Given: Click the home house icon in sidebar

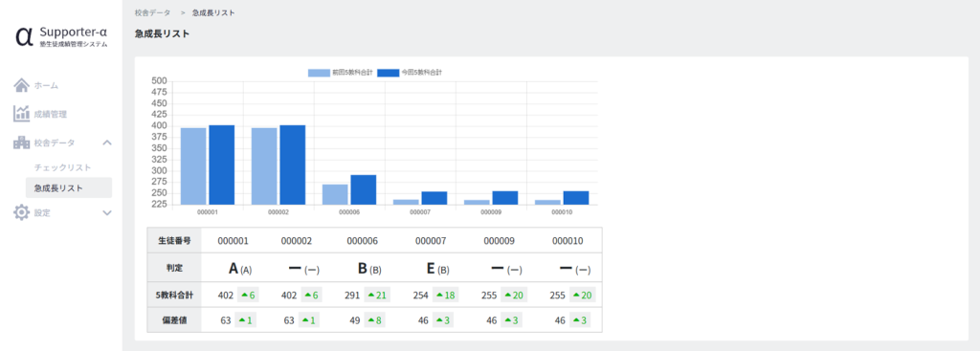Looking at the screenshot, I should (x=21, y=85).
